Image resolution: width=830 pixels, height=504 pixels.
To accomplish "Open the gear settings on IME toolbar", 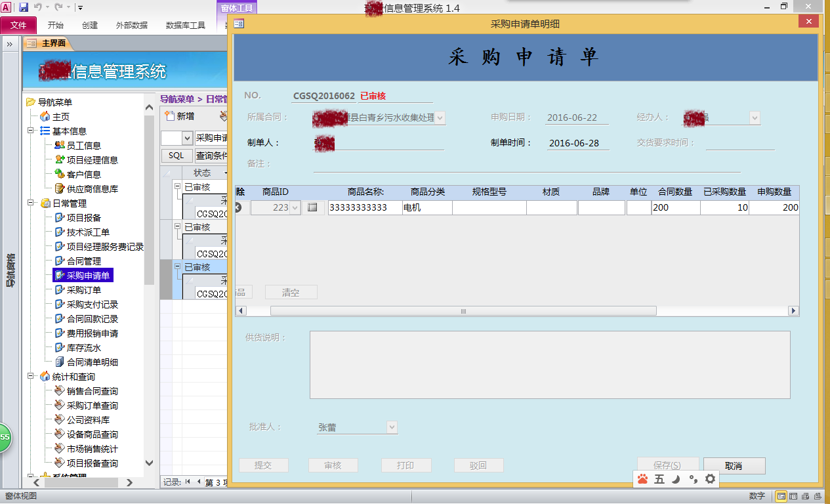I will (x=710, y=479).
